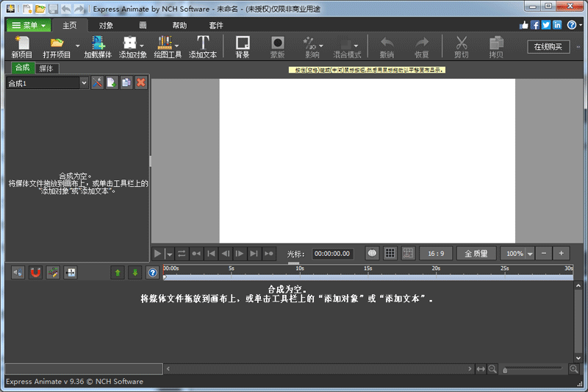The height and width of the screenshot is (392, 588).
Task: Open timeline help question mark icon
Action: pyautogui.click(x=152, y=273)
